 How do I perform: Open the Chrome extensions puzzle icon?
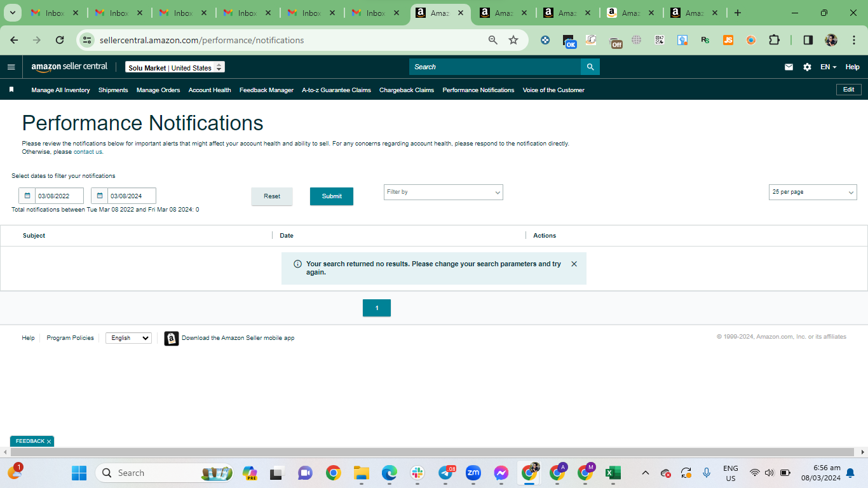pos(774,40)
